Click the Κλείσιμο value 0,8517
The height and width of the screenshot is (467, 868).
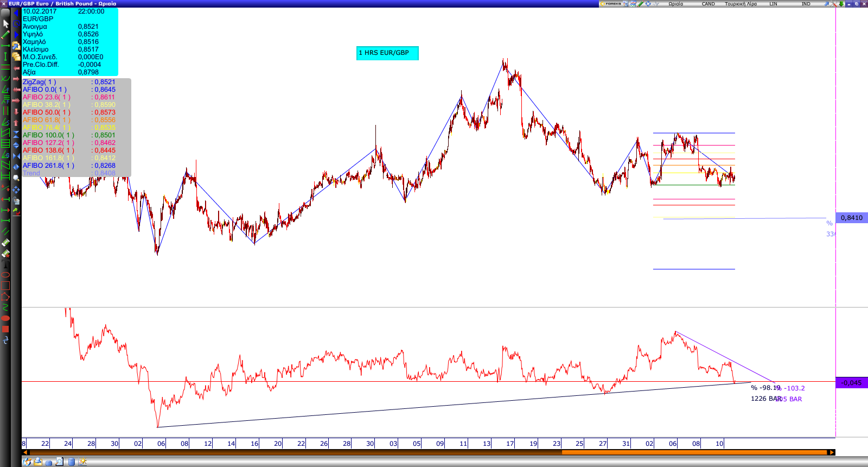point(88,49)
